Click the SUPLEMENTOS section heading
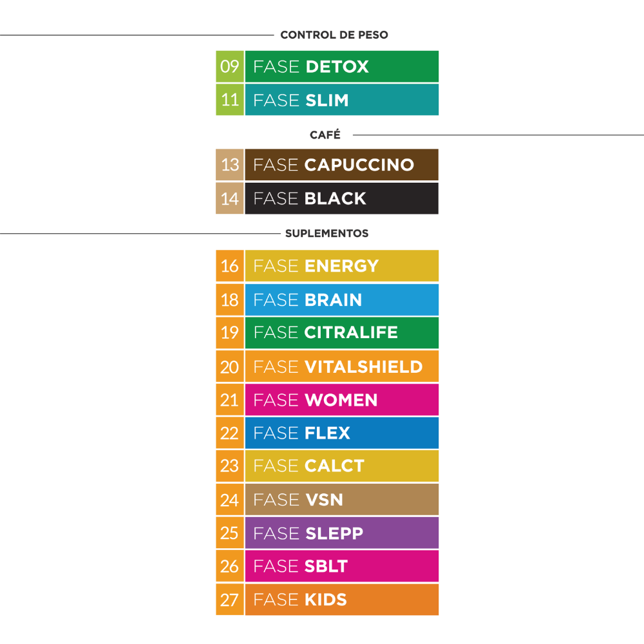Image resolution: width=644 pixels, height=644 pixels. coord(327,233)
